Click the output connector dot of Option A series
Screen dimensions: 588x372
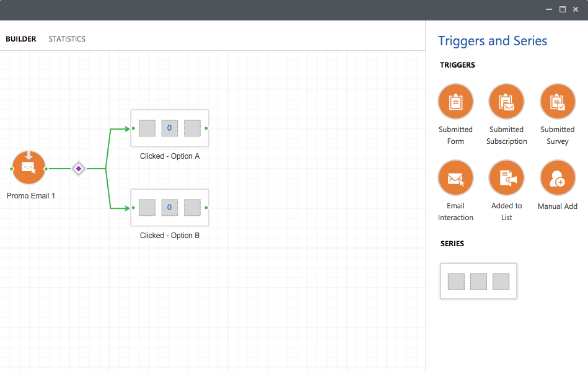point(206,128)
